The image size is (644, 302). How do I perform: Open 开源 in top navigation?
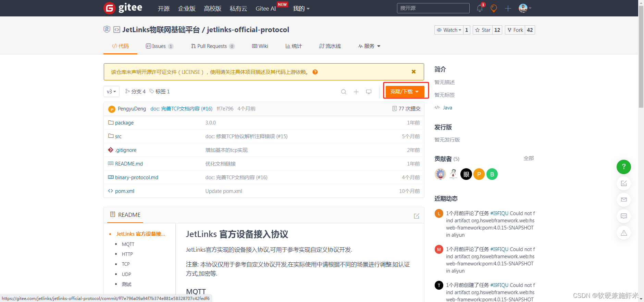tap(163, 9)
